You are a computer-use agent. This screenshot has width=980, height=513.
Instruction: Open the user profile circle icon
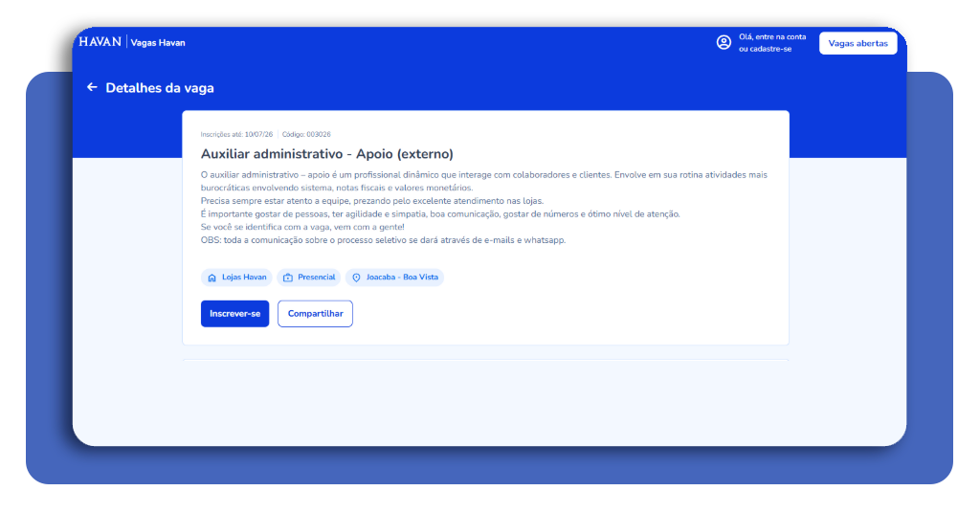724,42
